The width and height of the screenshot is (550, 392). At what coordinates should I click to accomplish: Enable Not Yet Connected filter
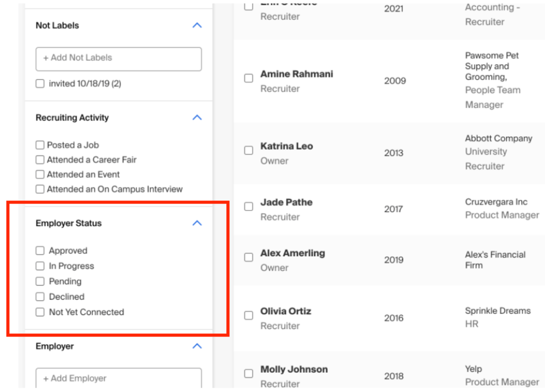[x=40, y=312]
